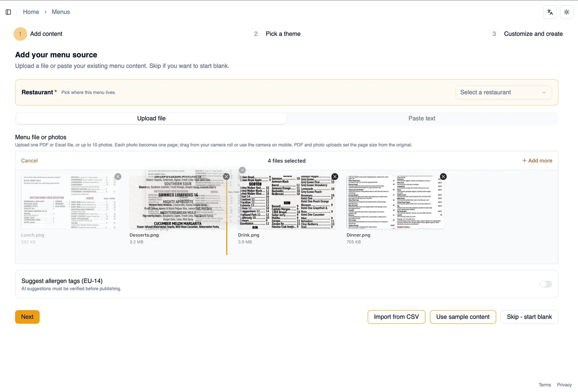This screenshot has height=392, width=578.
Task: Go to Home breadcrumb
Action: (x=31, y=12)
